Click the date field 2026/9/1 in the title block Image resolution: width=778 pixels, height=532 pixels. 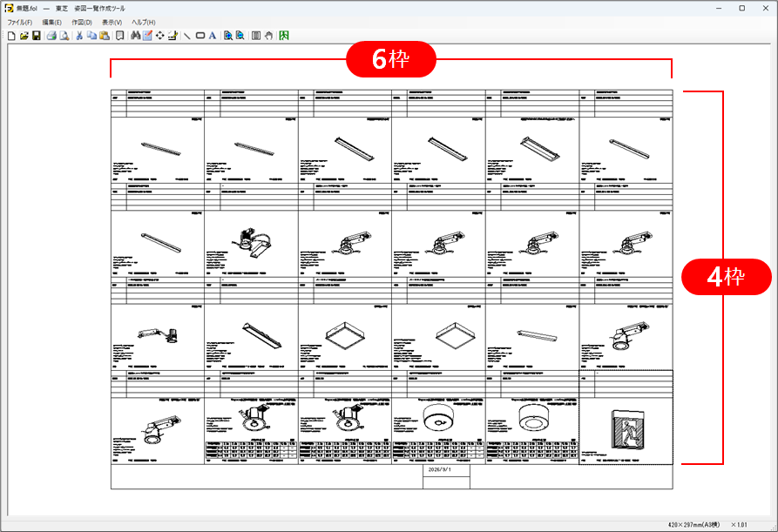(x=440, y=469)
